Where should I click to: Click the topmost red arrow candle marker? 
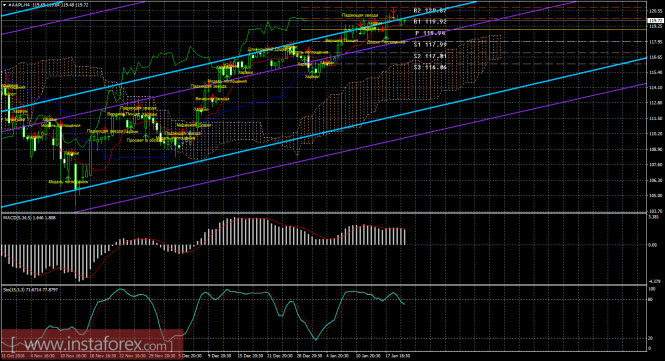click(x=394, y=10)
